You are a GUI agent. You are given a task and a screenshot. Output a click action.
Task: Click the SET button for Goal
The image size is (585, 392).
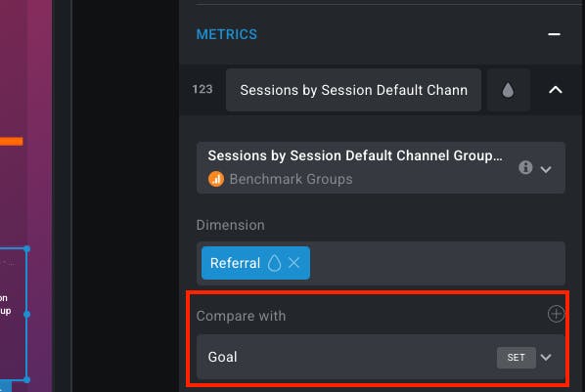coord(516,358)
